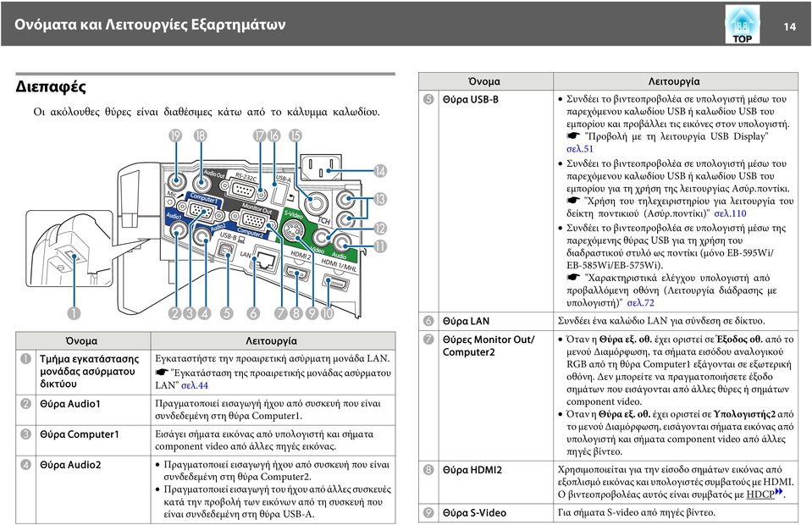Click the blue glossary arrows after HDCP
Image resolution: width=812 pixels, height=525 pixels.
[x=779, y=491]
